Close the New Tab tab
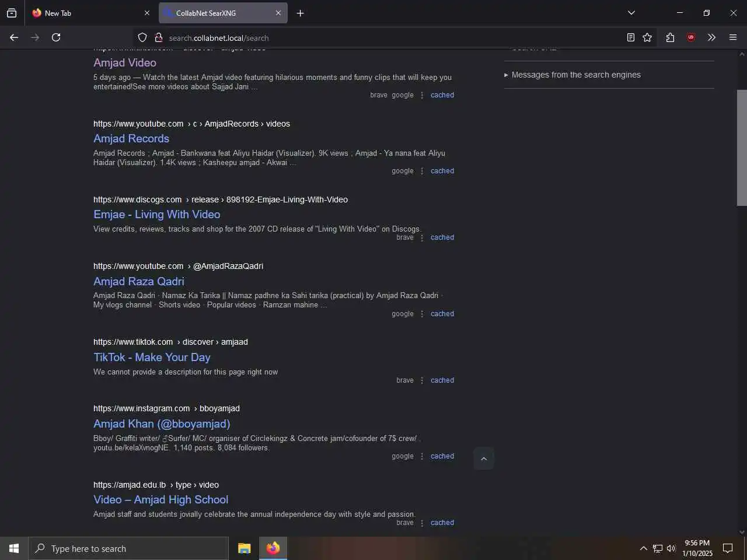The width and height of the screenshot is (747, 560). (x=146, y=13)
